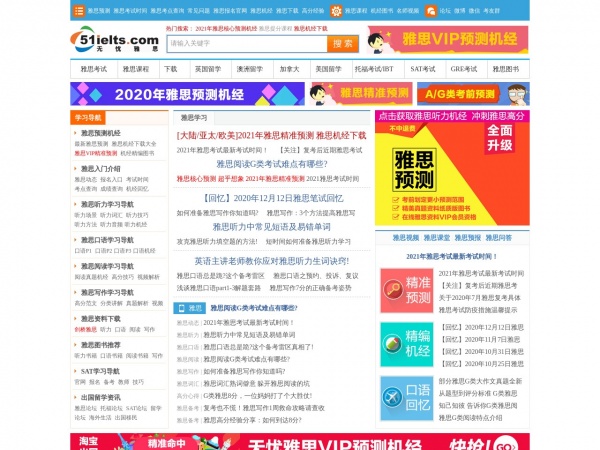Open the A/G类考前预测 orange banner
Image resolution: width=600 pixels, height=450 pixels.
(x=473, y=94)
